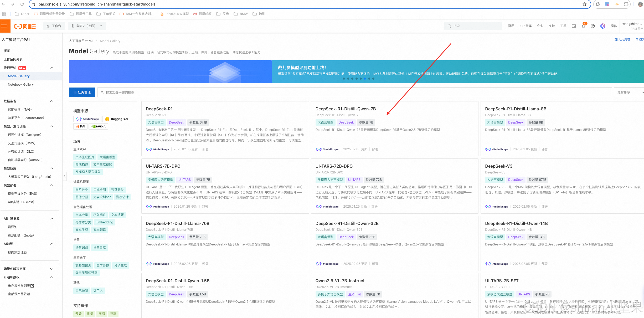Toggle the 大语言模型 scenario filter tag
Viewport: 644px width, 318px height.
tap(107, 157)
